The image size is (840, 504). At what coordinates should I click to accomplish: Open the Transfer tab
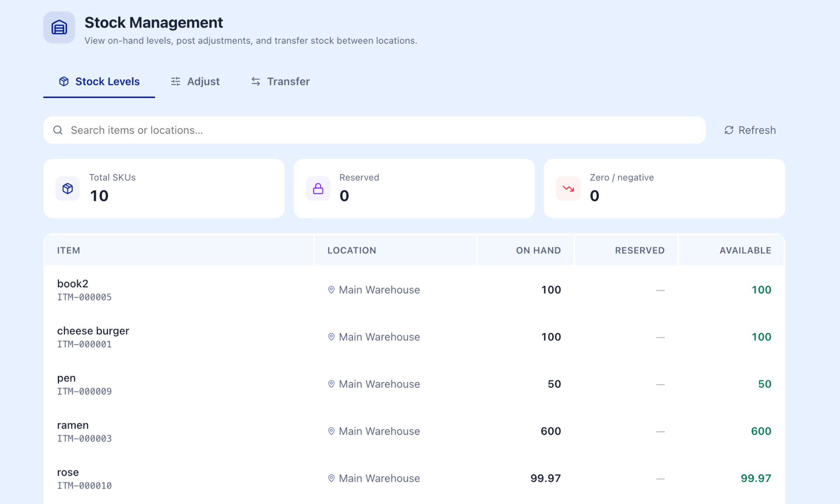(280, 81)
